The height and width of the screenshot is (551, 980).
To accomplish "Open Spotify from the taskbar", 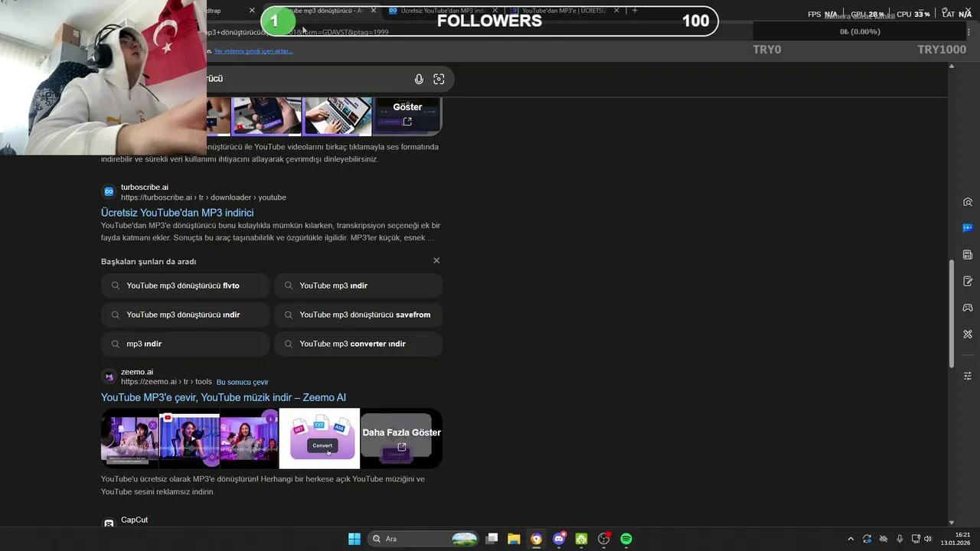I will click(626, 539).
